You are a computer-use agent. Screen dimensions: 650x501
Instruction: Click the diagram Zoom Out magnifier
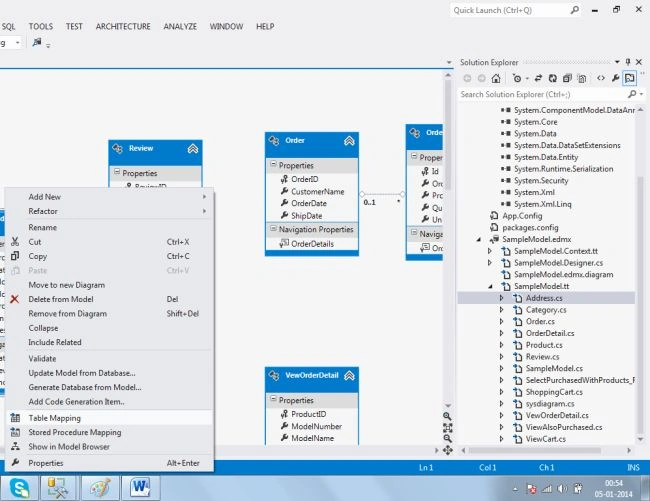447,438
